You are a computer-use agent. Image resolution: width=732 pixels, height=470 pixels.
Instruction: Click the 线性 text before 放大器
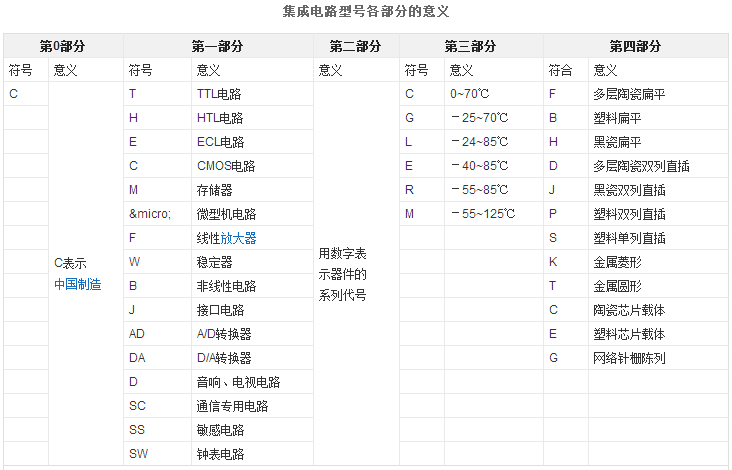pyautogui.click(x=208, y=238)
